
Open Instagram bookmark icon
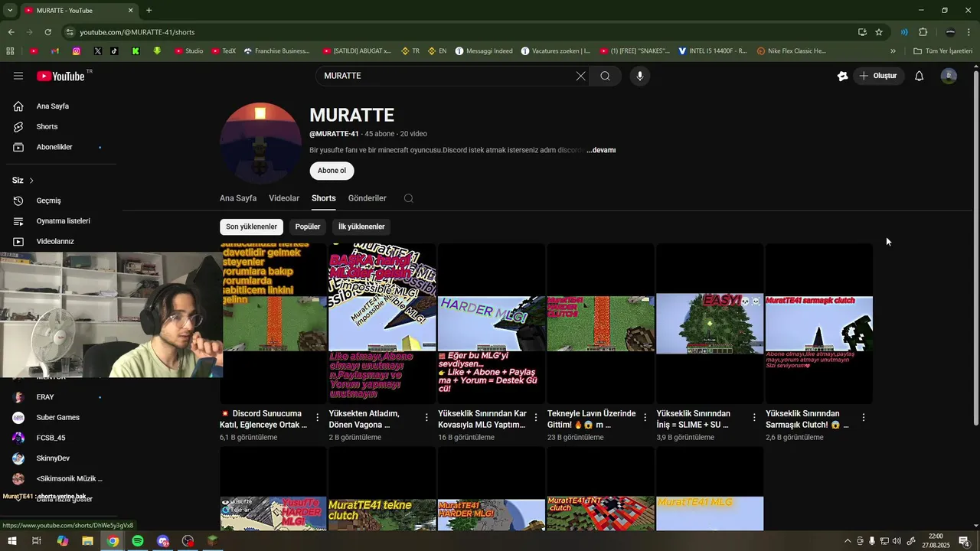coord(77,51)
